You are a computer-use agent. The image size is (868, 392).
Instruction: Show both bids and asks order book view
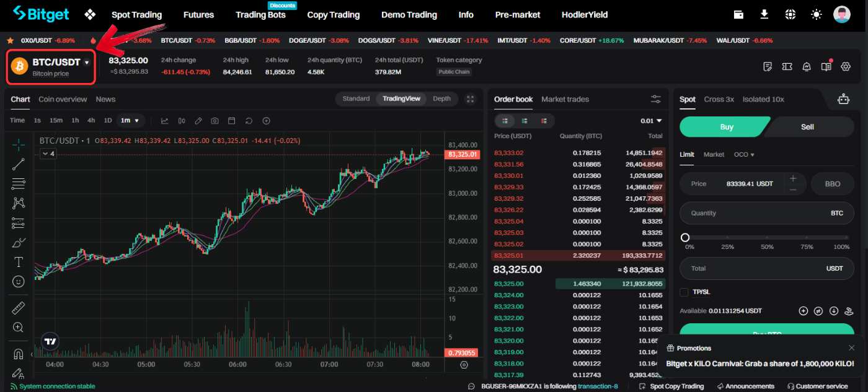point(505,121)
